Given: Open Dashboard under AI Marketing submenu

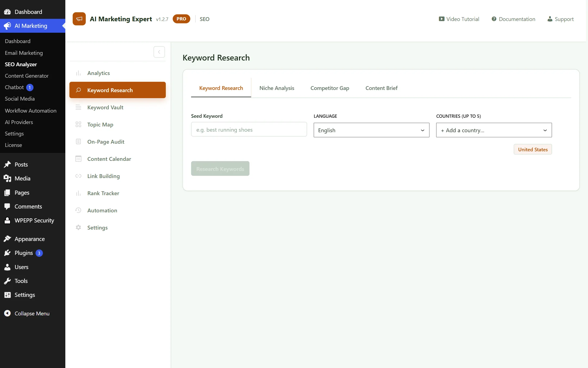Looking at the screenshot, I should tap(17, 41).
